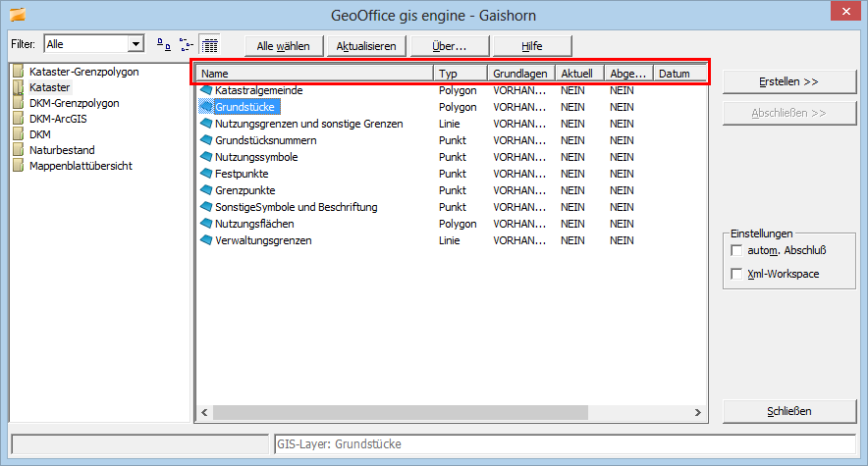
Task: Click the scrollbar left arrow
Action: (x=204, y=412)
